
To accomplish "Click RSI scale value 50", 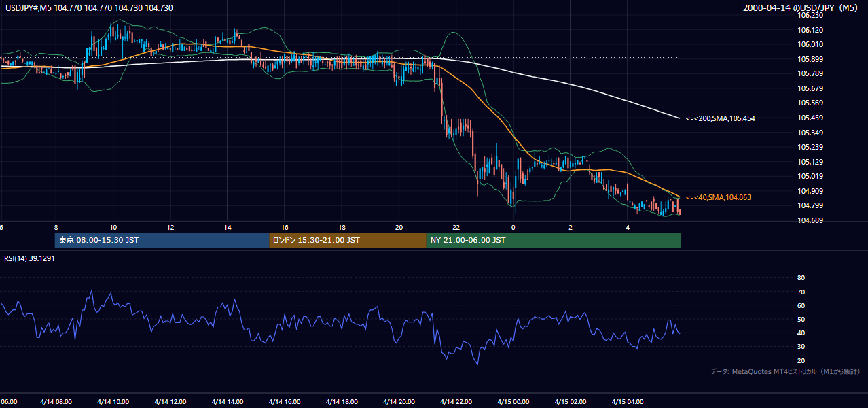I will 801,319.
